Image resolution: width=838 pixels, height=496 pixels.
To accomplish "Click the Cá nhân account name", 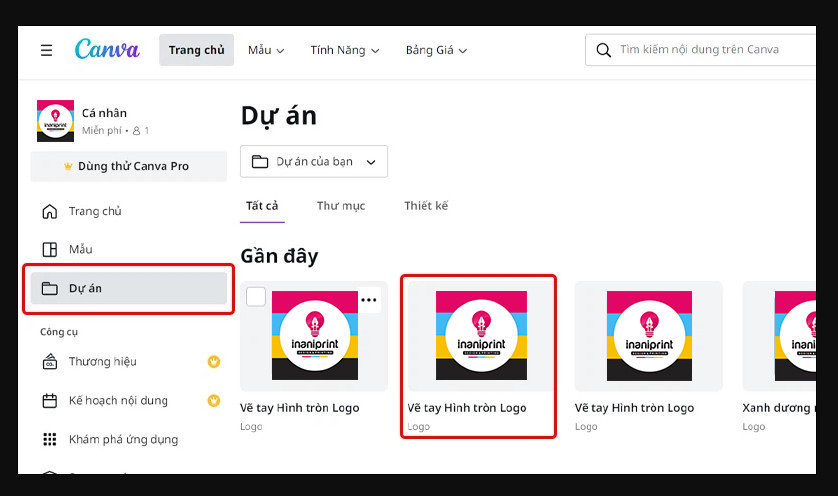I will [x=104, y=113].
